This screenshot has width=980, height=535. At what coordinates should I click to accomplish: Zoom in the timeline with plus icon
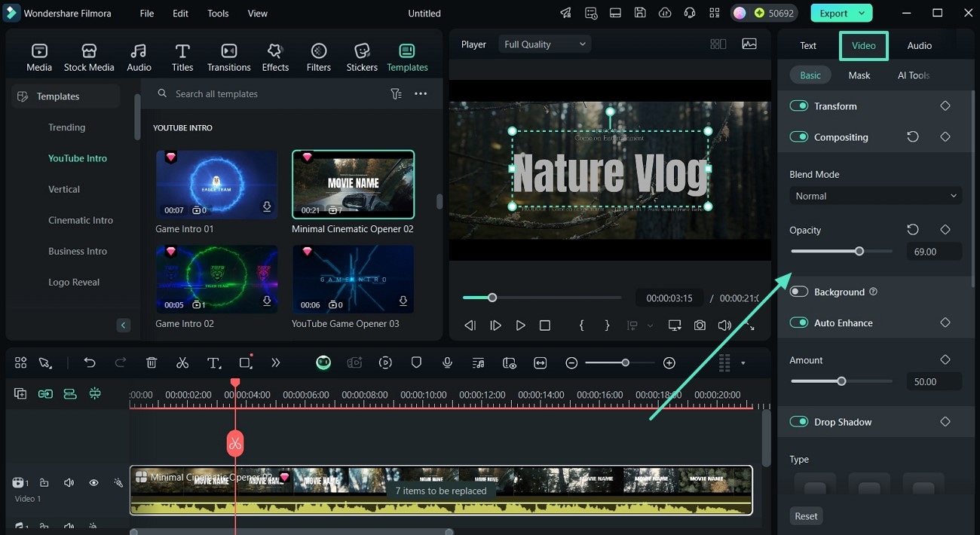tap(669, 362)
